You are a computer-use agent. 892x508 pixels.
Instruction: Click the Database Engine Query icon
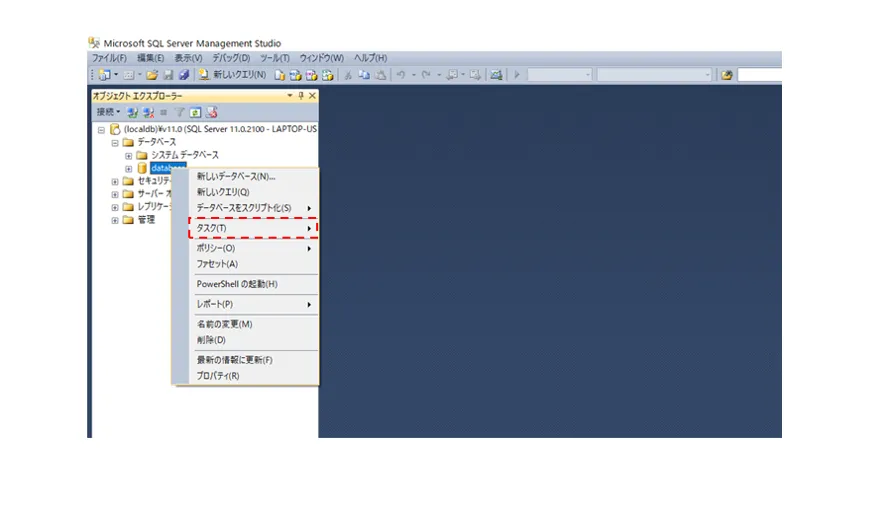[281, 75]
